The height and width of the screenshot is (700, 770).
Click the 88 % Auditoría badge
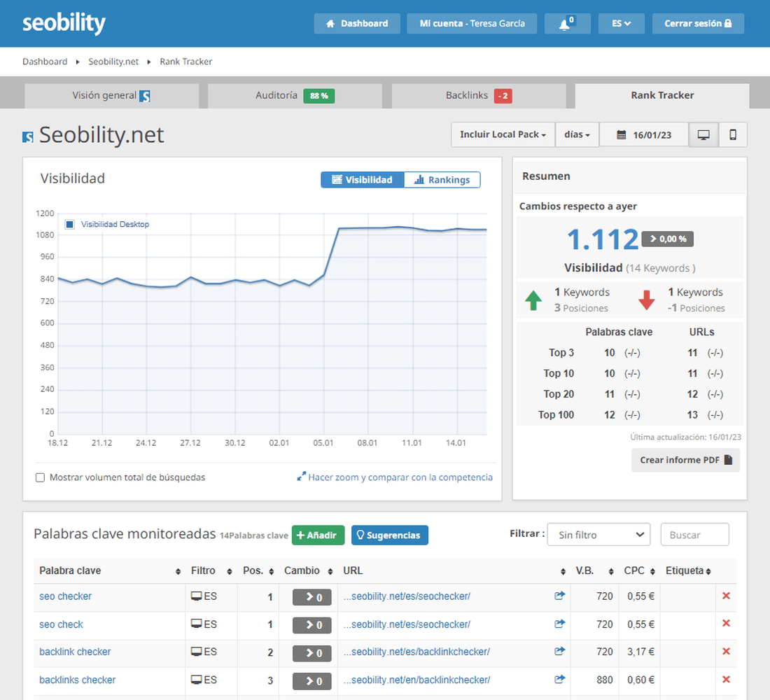(x=318, y=96)
